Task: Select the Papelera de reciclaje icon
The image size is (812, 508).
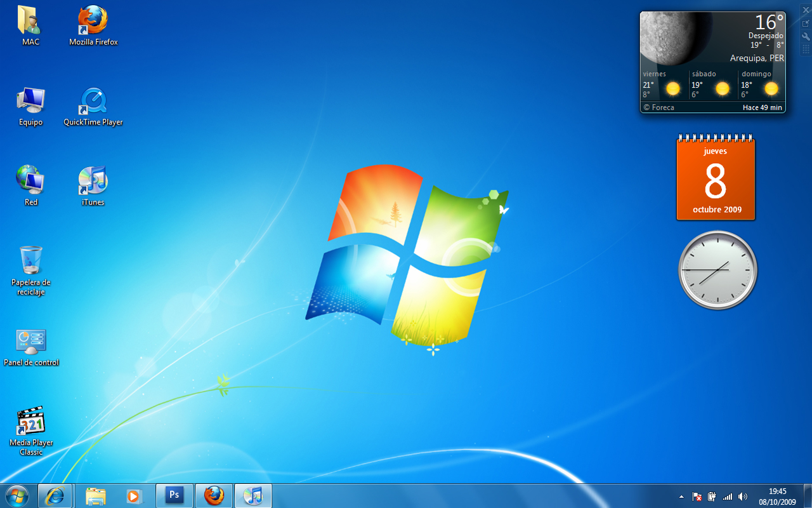Action: point(30,271)
